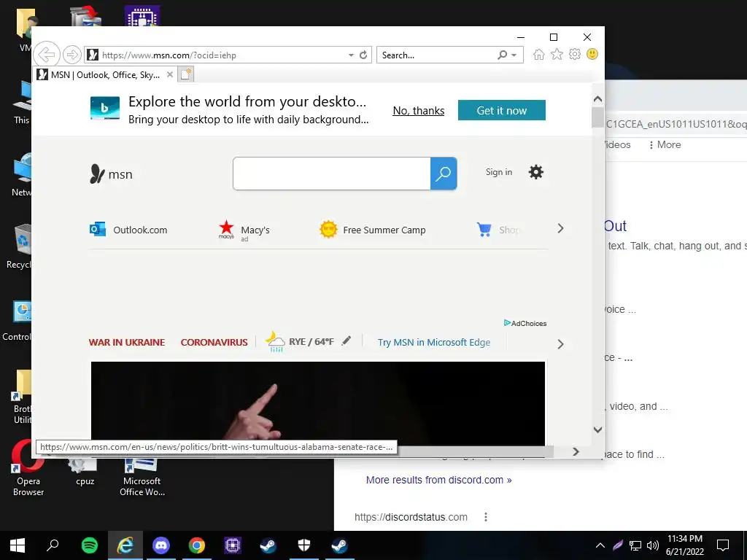Refresh the MSN page
The height and width of the screenshot is (560, 747).
(x=363, y=55)
